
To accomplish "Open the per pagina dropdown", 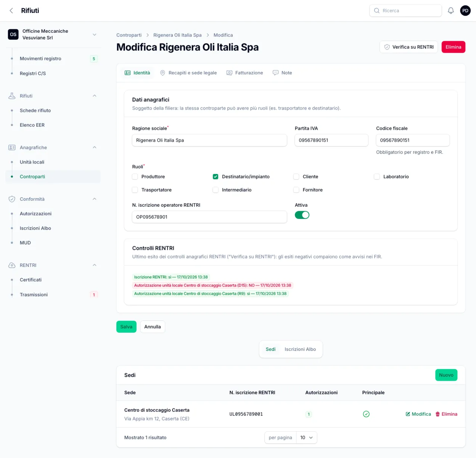I will tap(307, 438).
